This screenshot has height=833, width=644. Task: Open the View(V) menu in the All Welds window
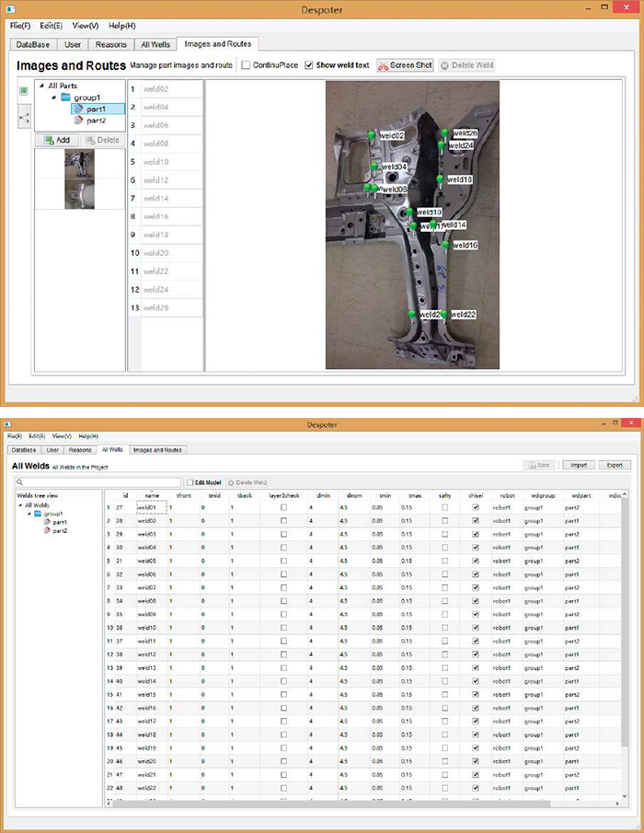[62, 436]
